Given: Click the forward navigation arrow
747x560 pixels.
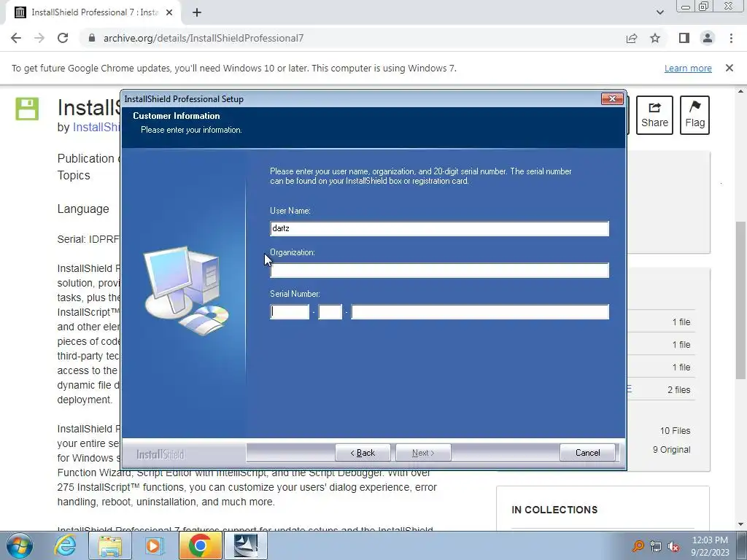Looking at the screenshot, I should click(x=39, y=38).
